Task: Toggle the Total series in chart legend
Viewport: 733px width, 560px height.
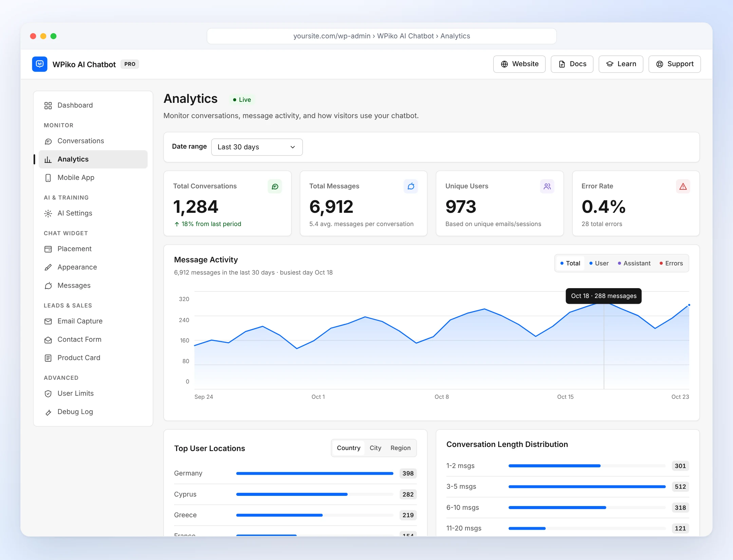Action: coord(570,263)
